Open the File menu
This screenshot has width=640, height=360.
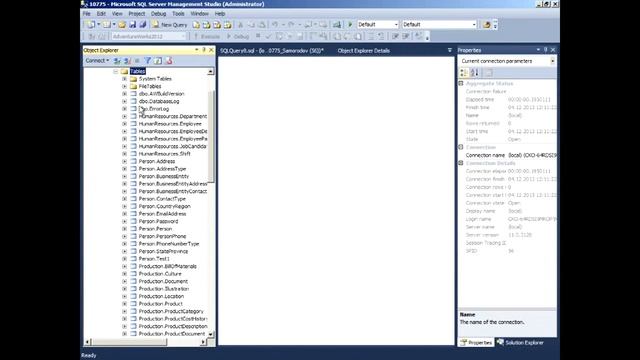point(87,13)
